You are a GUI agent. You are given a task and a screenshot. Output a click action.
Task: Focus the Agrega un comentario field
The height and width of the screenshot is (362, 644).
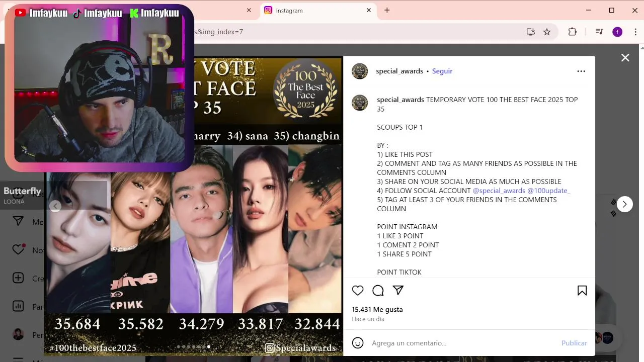point(463,343)
